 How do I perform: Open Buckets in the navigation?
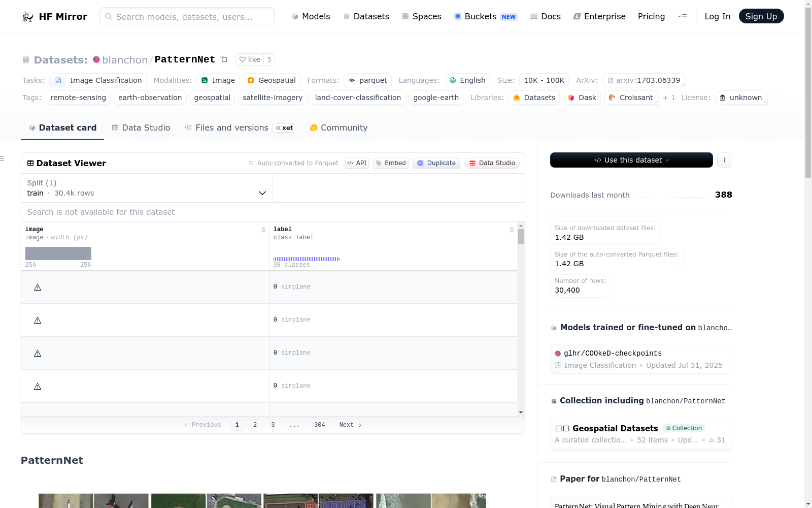click(x=486, y=16)
